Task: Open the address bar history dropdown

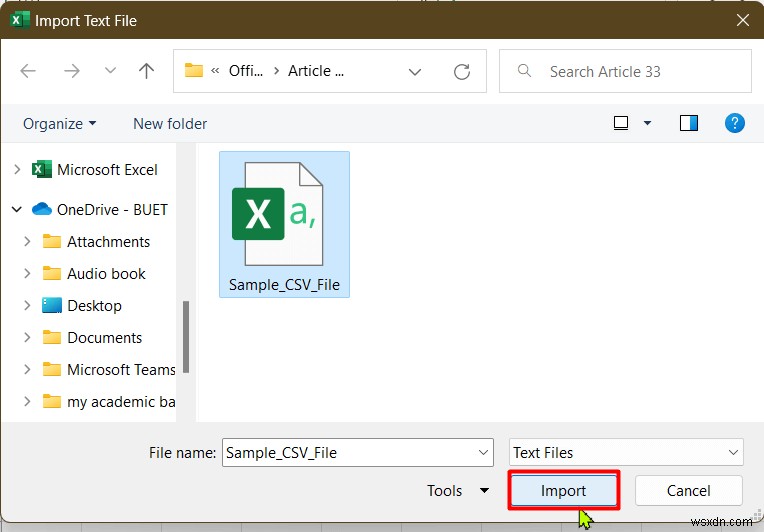Action: click(415, 72)
